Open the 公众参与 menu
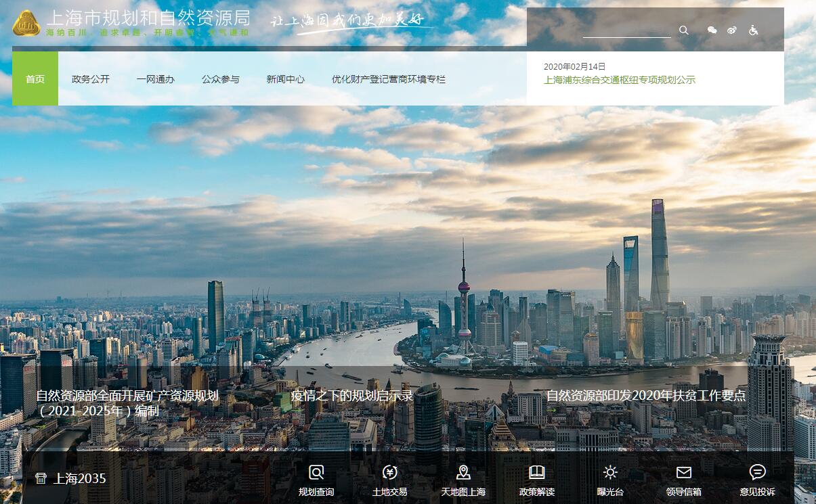 pos(221,79)
